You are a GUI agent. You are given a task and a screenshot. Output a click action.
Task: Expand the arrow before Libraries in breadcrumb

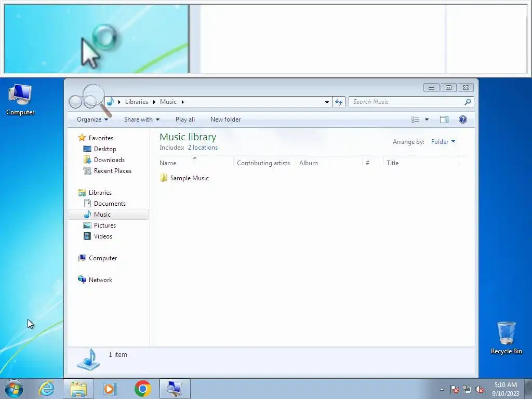coord(119,102)
